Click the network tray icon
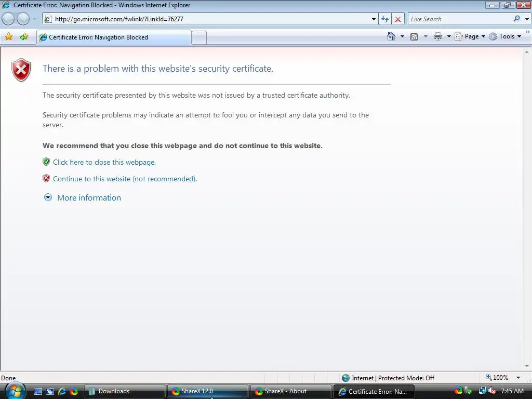 482,391
